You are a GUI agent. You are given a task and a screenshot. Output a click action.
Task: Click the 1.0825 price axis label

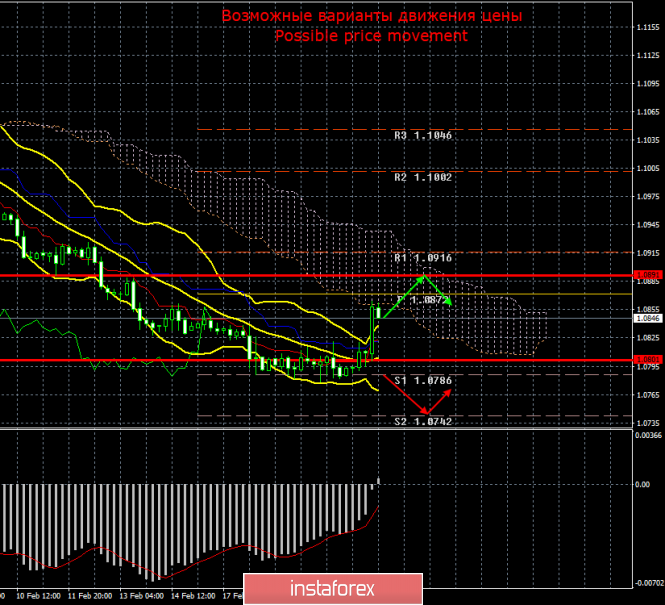tap(648, 338)
